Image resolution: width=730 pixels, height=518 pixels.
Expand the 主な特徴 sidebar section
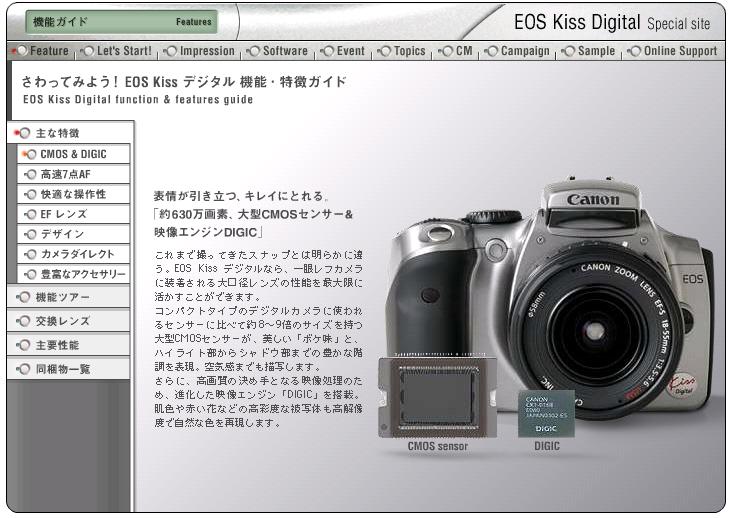click(x=70, y=133)
